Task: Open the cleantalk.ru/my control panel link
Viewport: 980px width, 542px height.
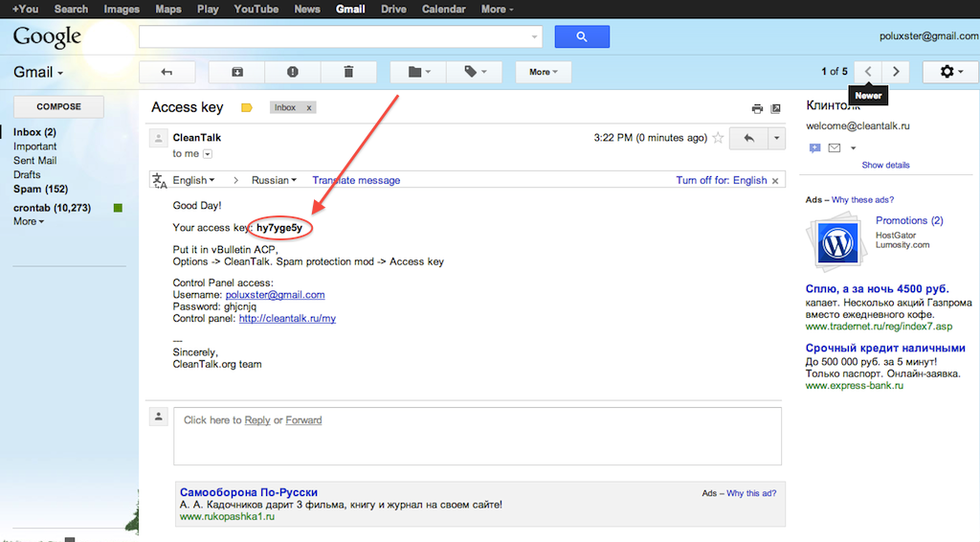Action: pyautogui.click(x=287, y=319)
